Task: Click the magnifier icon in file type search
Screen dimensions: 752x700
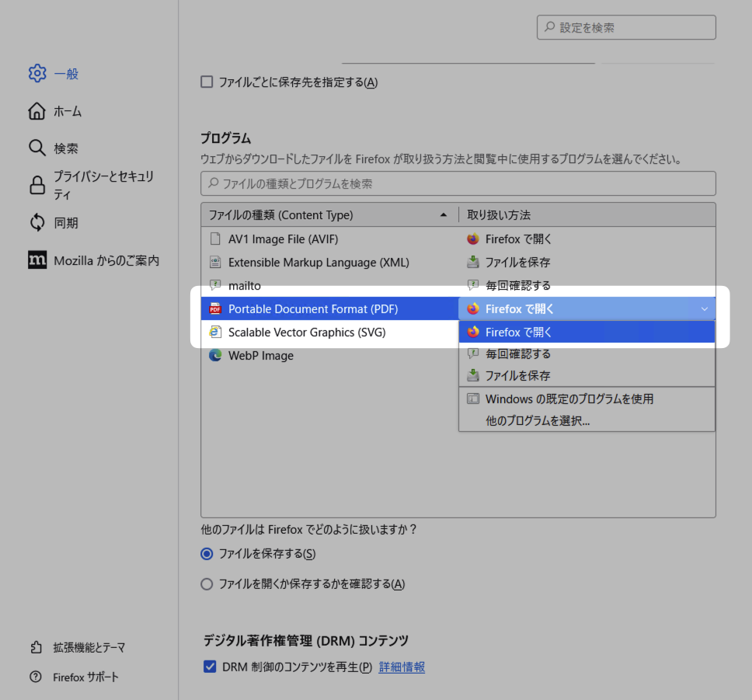Action: (x=213, y=183)
